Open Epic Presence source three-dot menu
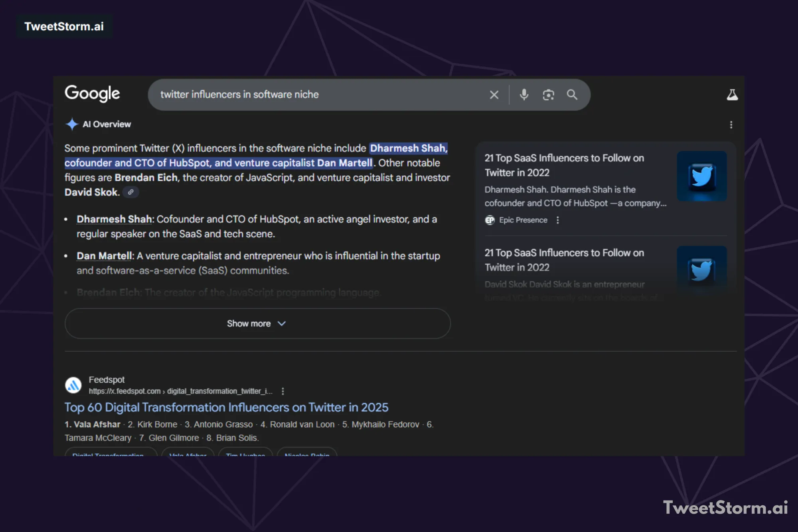Image resolution: width=798 pixels, height=532 pixels. point(557,220)
